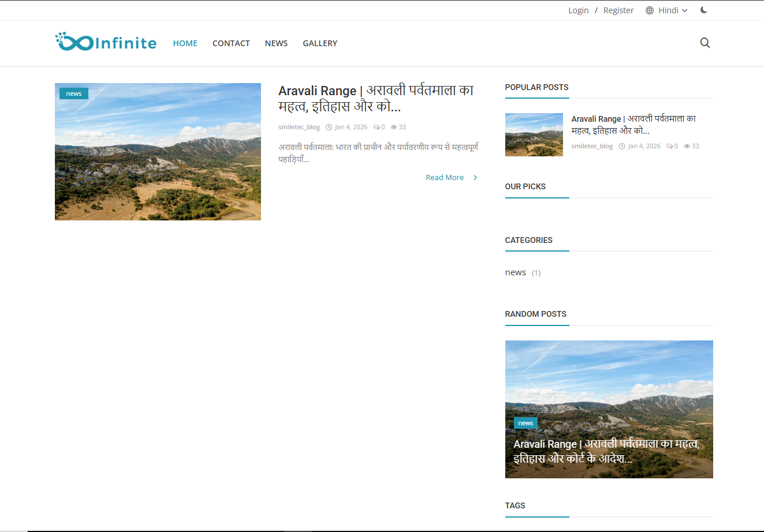Open the main Aravali Range article title

pyautogui.click(x=375, y=99)
